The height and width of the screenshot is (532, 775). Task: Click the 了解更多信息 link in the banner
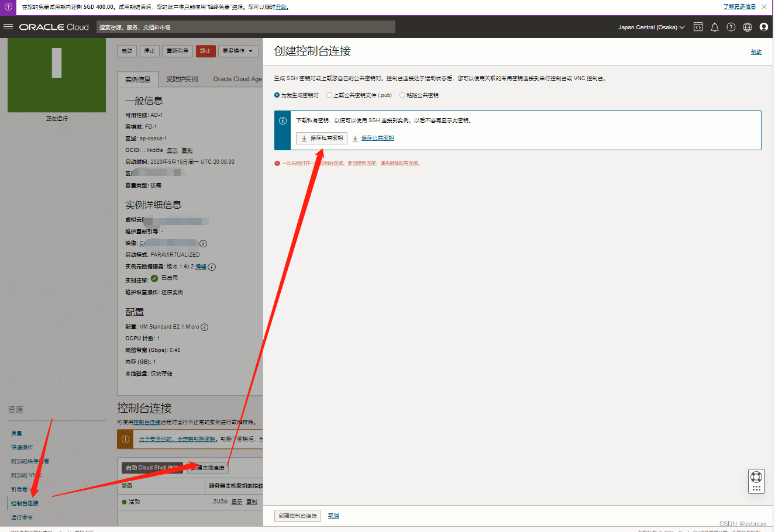pos(739,7)
